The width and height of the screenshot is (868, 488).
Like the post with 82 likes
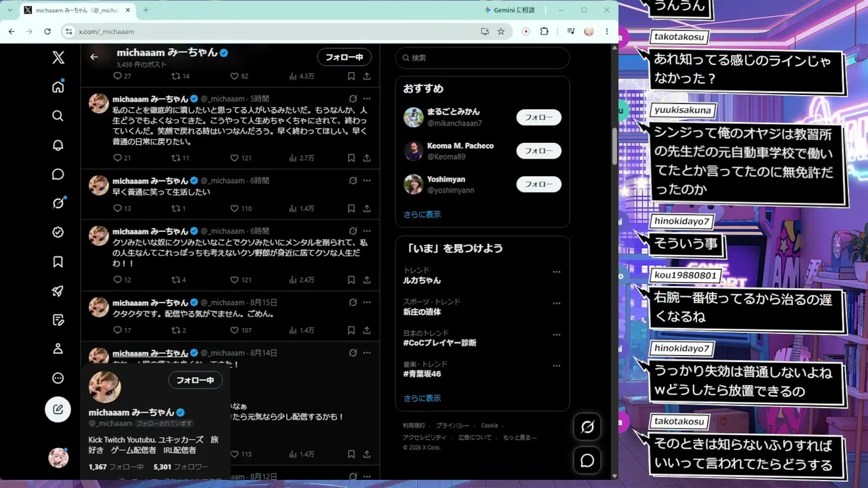point(239,76)
